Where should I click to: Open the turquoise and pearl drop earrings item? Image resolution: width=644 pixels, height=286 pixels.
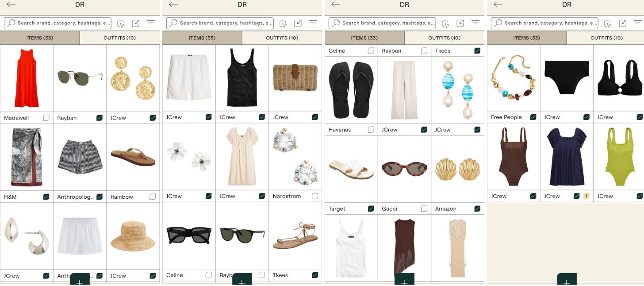pos(458,90)
